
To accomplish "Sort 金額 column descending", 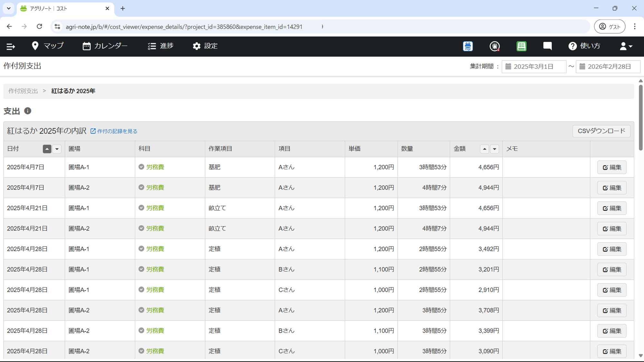I will tap(495, 149).
